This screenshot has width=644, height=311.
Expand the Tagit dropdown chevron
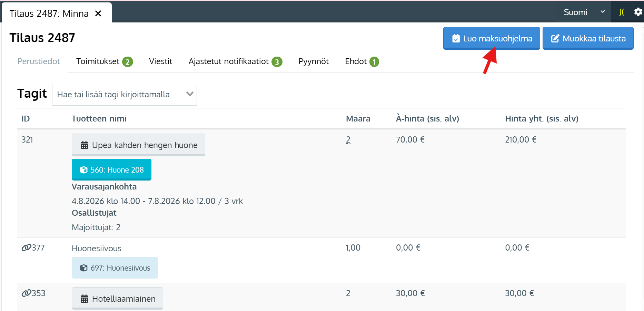(x=190, y=94)
